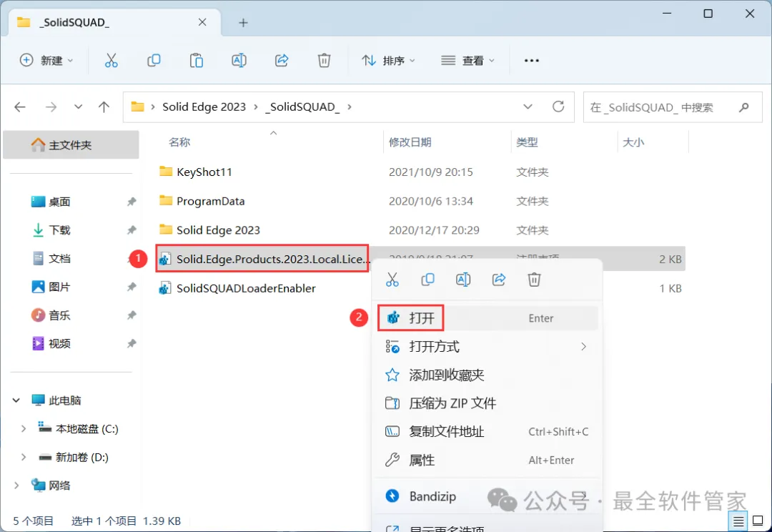Select 添加到收藏夹 in context menu
772x532 pixels.
pos(488,375)
